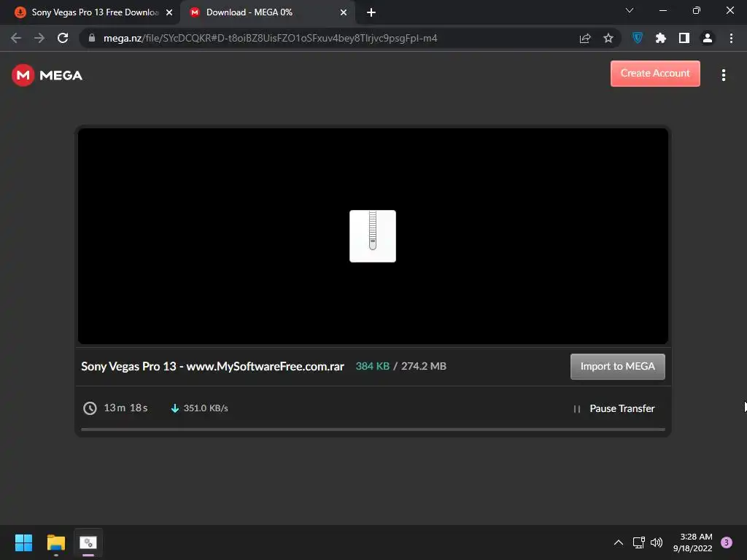The height and width of the screenshot is (560, 747).
Task: Open network status tray icon
Action: click(638, 542)
